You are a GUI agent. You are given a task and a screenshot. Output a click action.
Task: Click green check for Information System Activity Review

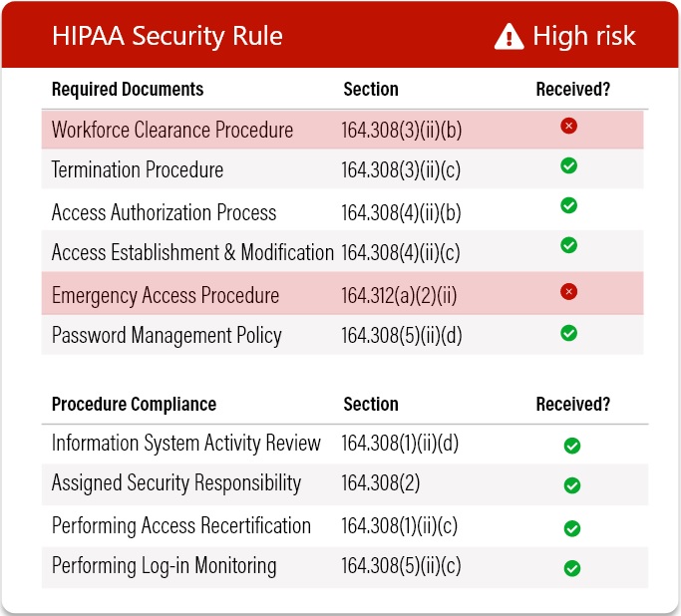pos(572,446)
